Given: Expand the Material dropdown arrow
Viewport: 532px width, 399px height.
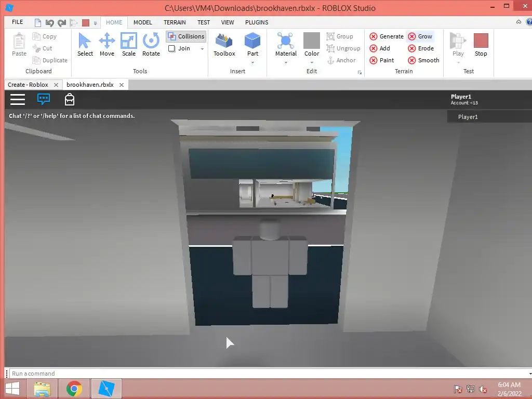Looking at the screenshot, I should click(x=286, y=63).
